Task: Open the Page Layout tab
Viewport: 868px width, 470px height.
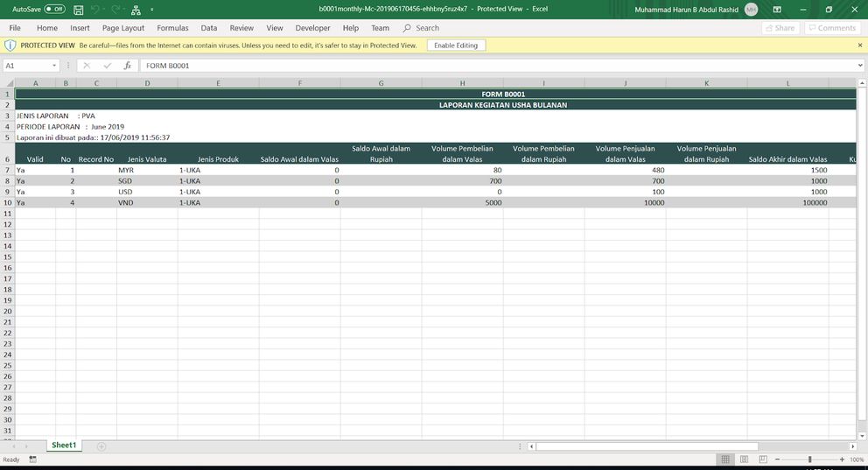Action: (122, 28)
